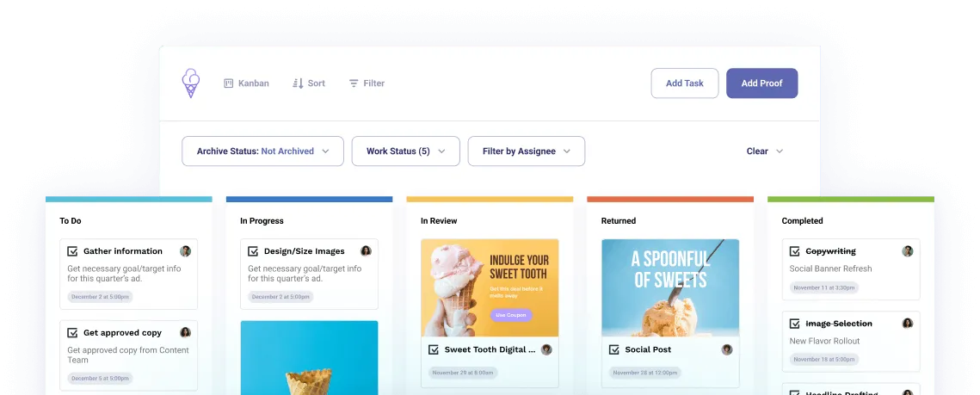Click the November 11 at 3:30pm date tag
Image resolution: width=980 pixels, height=395 pixels.
click(x=824, y=287)
